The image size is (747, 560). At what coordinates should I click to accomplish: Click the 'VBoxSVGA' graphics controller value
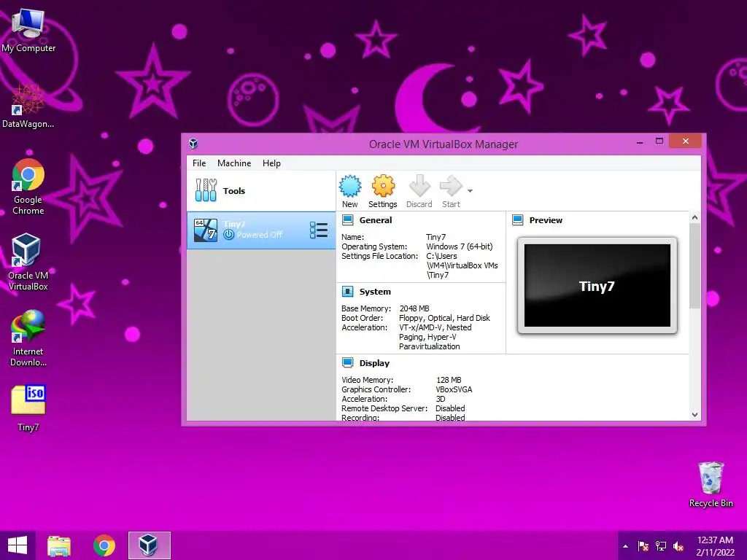click(x=454, y=389)
